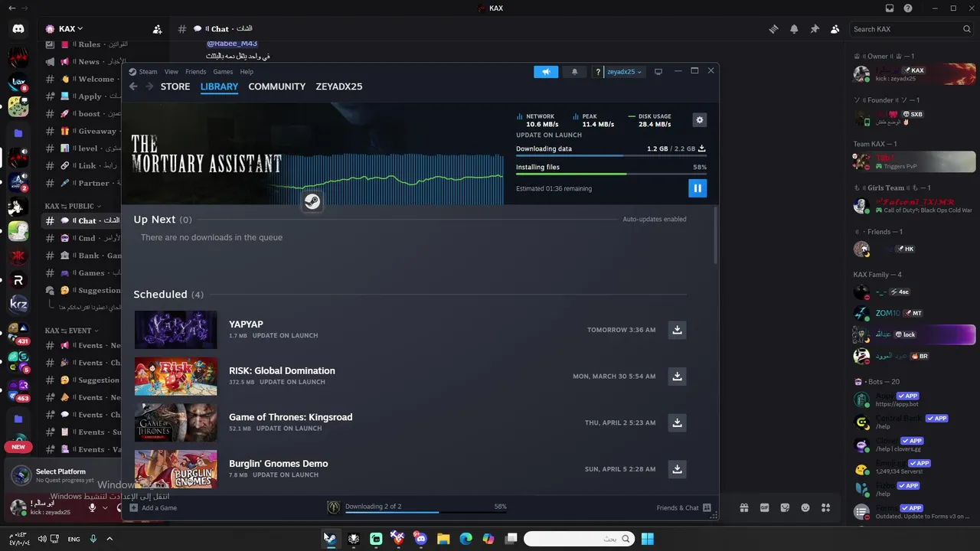Go forward with Steam's right arrow
980x551 pixels.
[149, 86]
